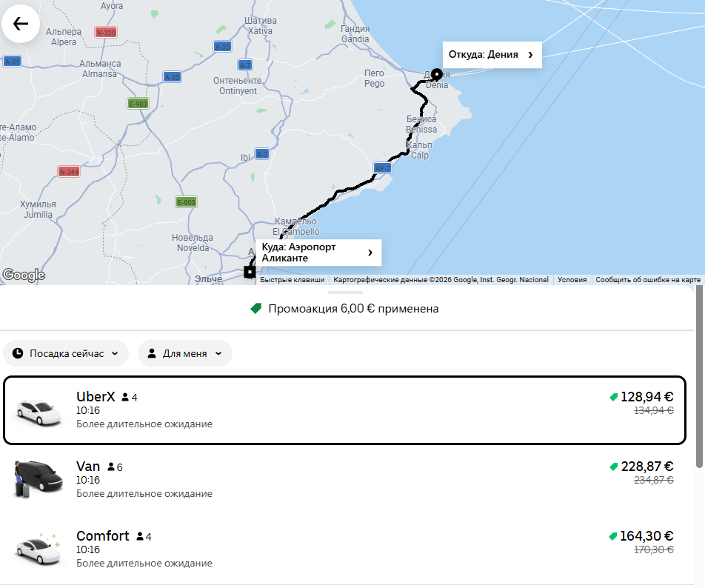Click the pickup point marker in Denia
The image size is (705, 588).
tap(437, 74)
